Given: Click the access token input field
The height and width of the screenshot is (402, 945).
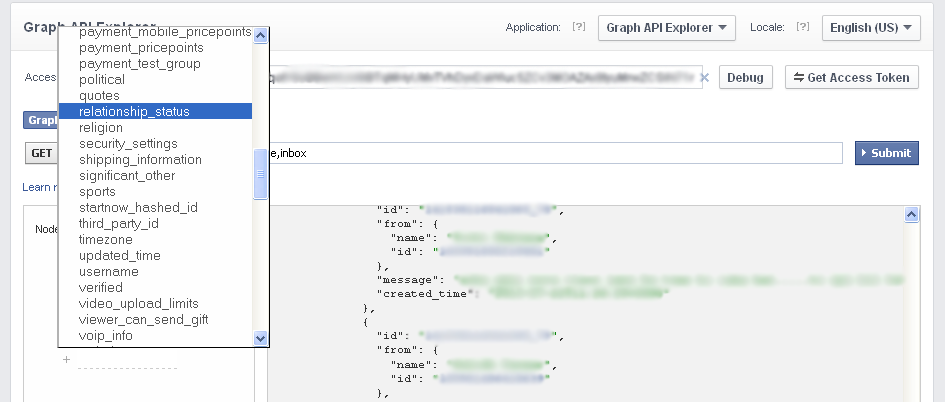Looking at the screenshot, I should 485,78.
